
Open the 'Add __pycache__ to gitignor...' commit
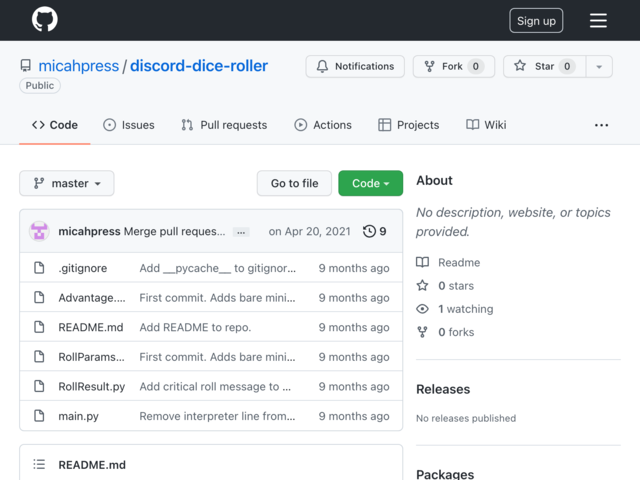point(218,268)
